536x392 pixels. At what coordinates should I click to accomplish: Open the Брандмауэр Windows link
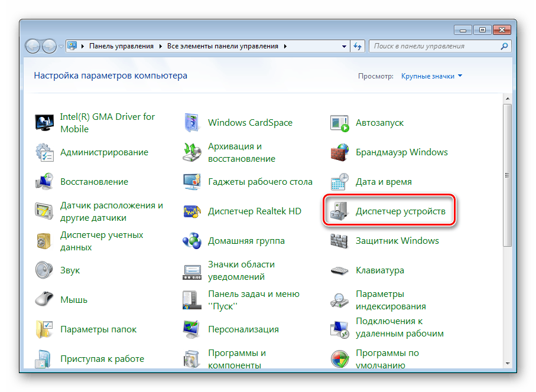402,152
